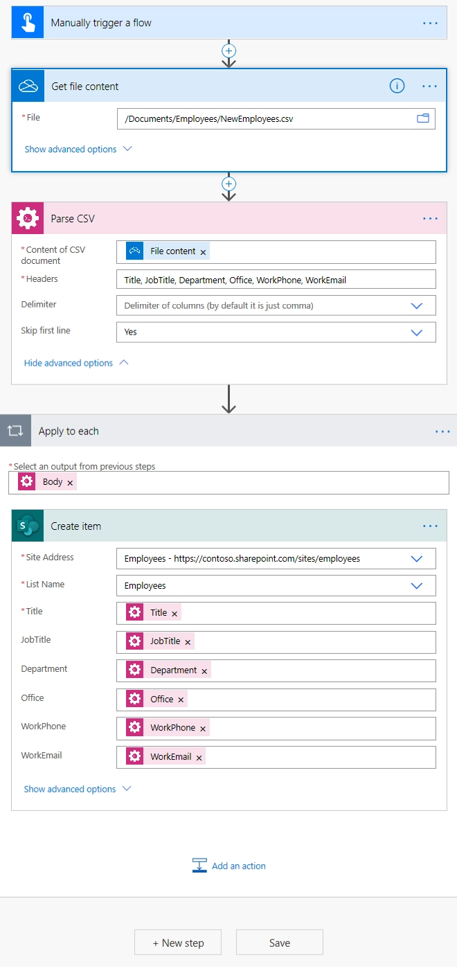Click the Headers input field
This screenshot has height=980, width=457.
[x=276, y=279]
